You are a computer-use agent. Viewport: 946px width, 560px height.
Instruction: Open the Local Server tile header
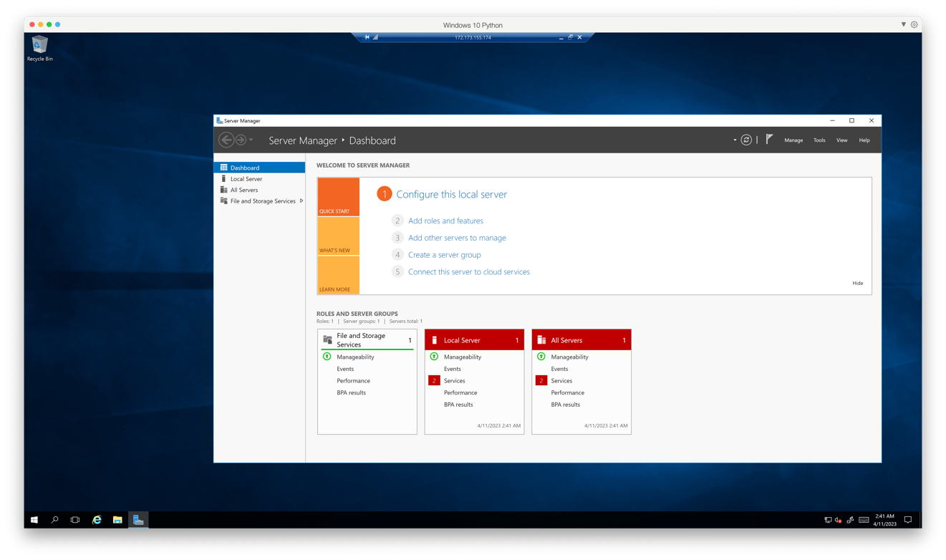[x=474, y=340]
